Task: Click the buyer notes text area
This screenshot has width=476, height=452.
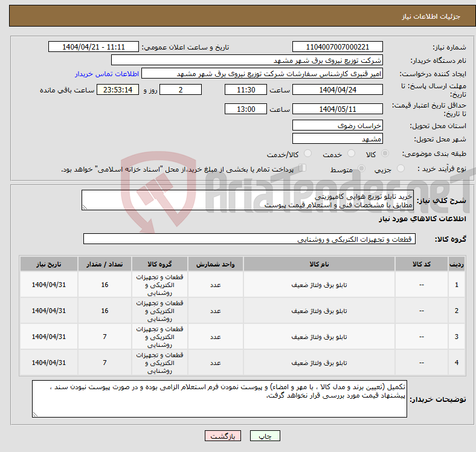Action: pos(219,399)
